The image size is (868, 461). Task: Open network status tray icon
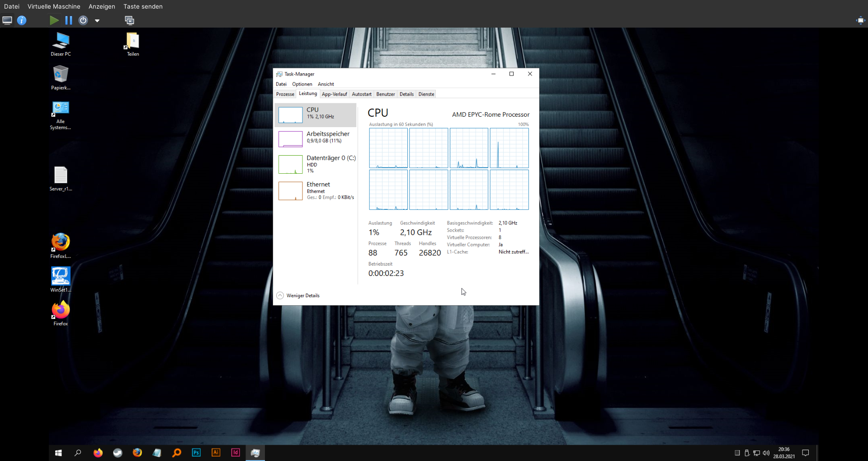(756, 453)
